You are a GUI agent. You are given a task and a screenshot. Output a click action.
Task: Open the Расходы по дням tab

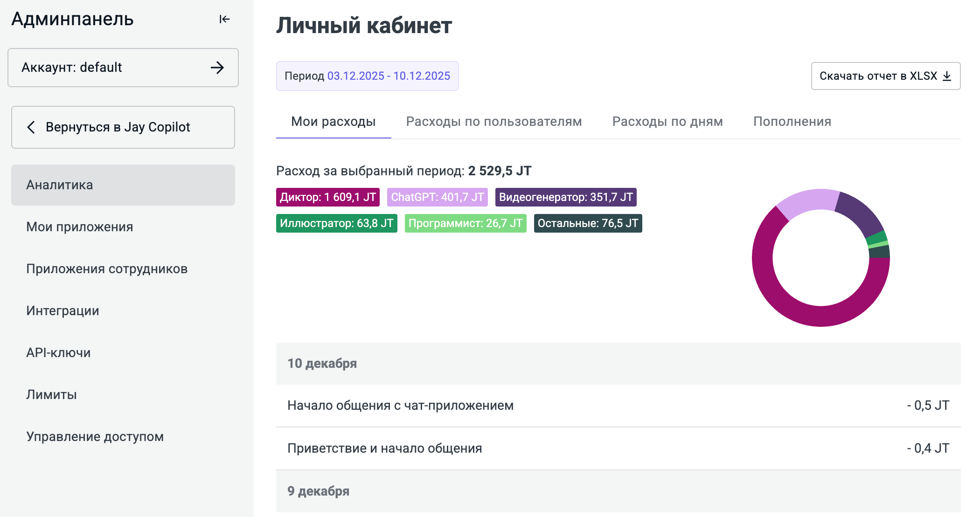coord(667,122)
